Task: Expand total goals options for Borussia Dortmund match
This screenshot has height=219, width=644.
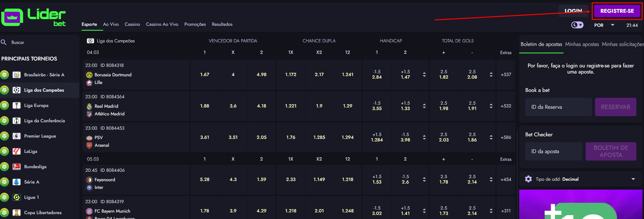Action: tap(491, 75)
